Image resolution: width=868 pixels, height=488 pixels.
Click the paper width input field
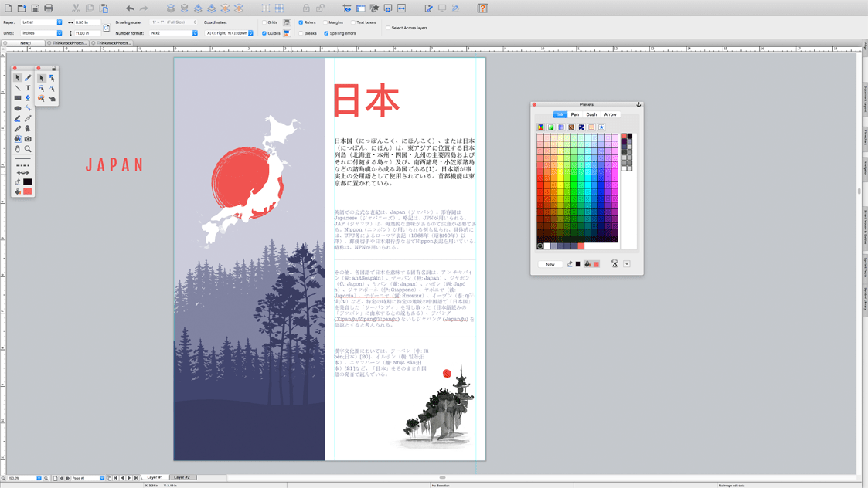tap(87, 22)
